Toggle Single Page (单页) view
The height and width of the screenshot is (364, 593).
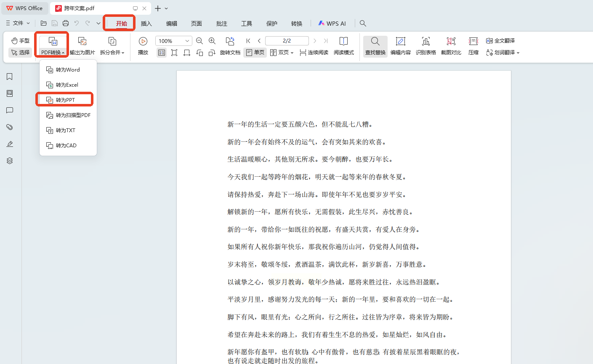click(255, 53)
